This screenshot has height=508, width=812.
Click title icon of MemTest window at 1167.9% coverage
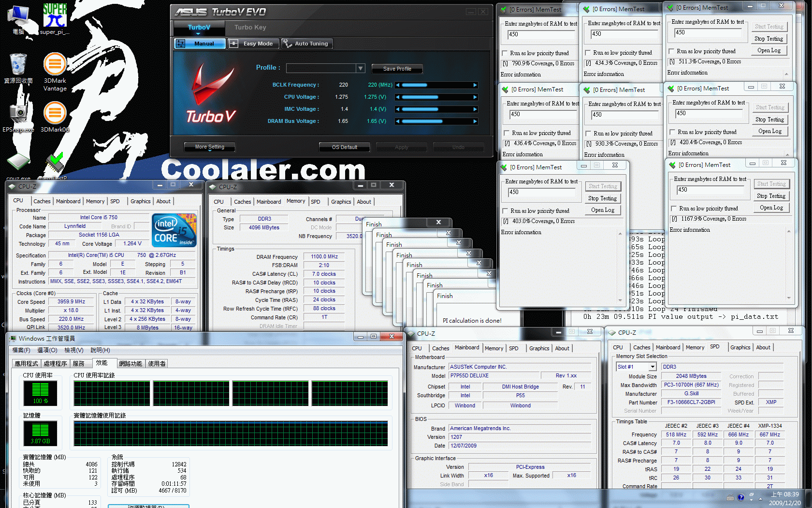coord(672,165)
